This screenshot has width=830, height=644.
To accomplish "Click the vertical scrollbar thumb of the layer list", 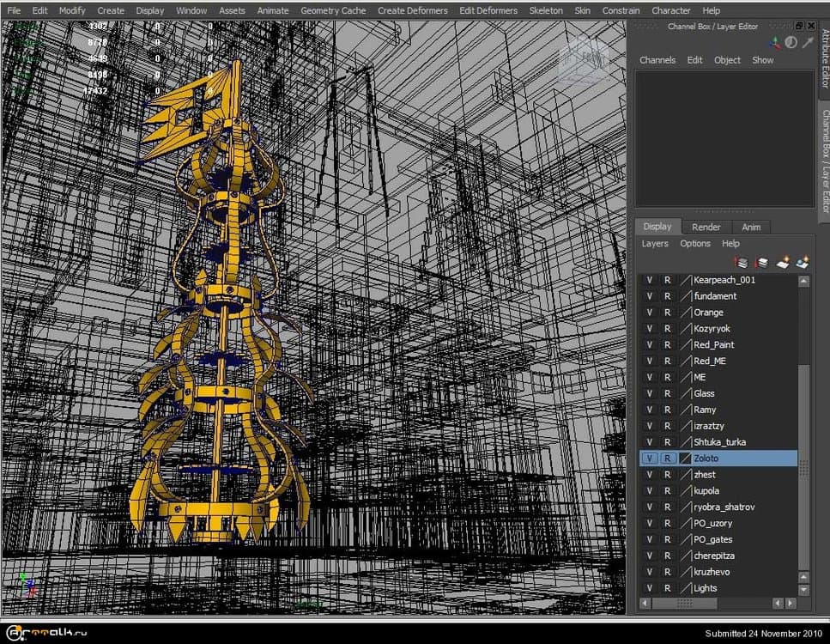I will 803,466.
